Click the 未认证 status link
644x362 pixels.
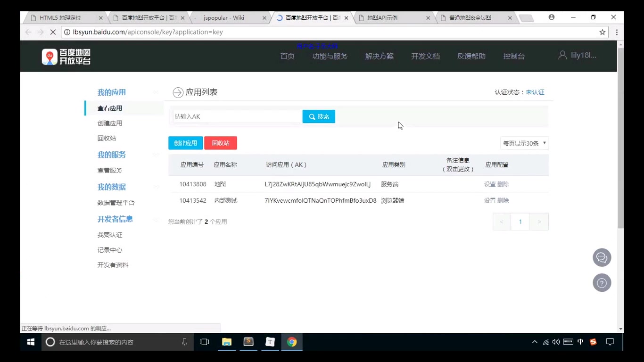[535, 92]
